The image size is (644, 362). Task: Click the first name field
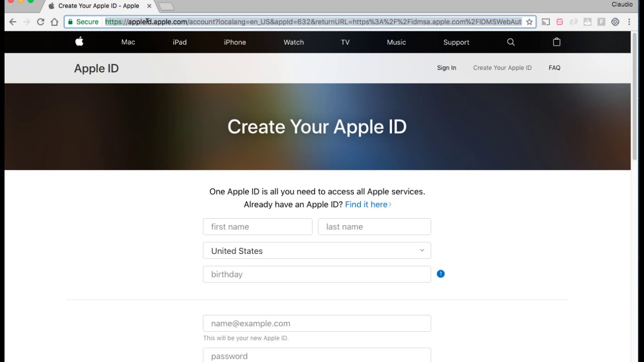coord(258,226)
